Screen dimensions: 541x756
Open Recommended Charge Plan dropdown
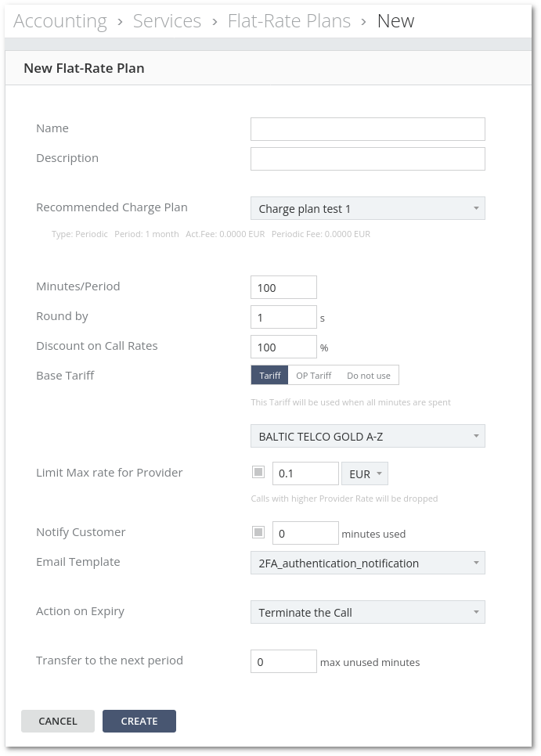click(x=367, y=209)
